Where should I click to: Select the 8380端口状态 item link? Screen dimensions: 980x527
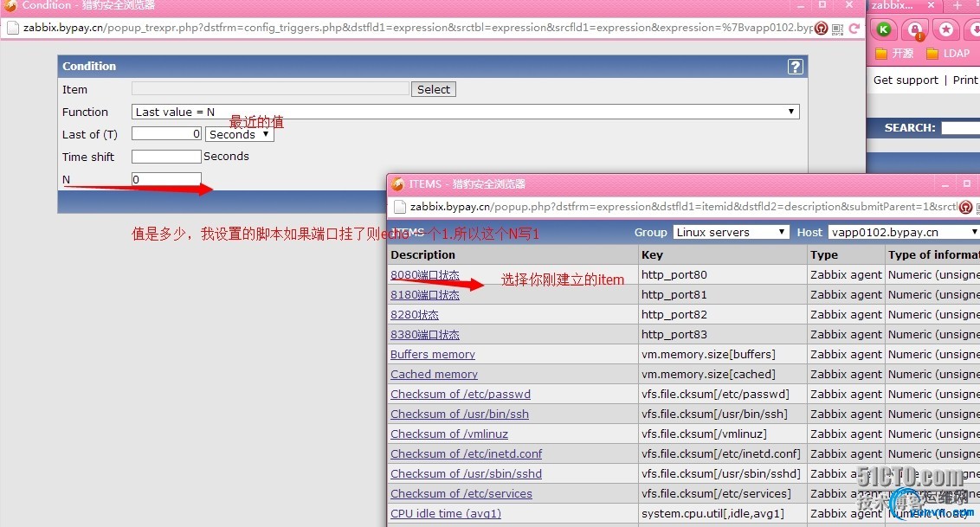click(425, 335)
